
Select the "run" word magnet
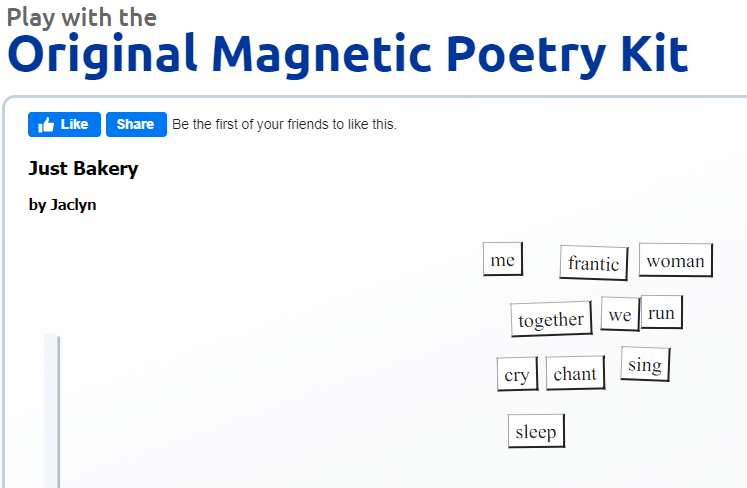click(x=661, y=313)
